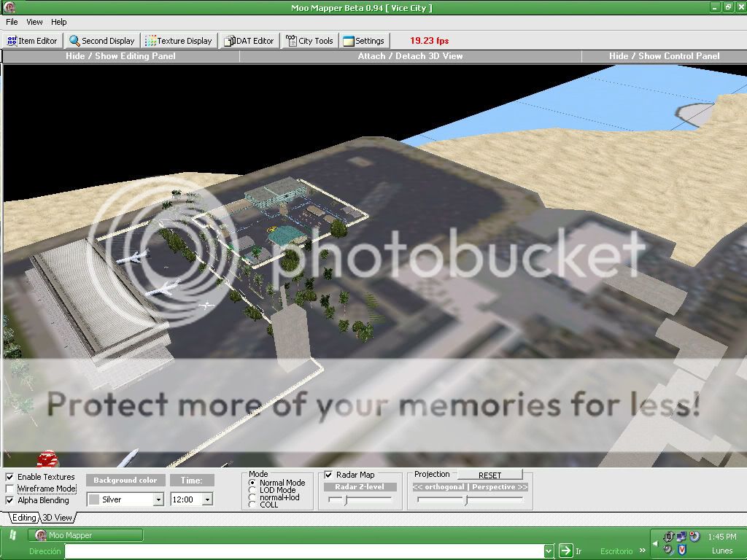The height and width of the screenshot is (560, 747).
Task: Disable the Enable Textures checkbox
Action: click(10, 477)
